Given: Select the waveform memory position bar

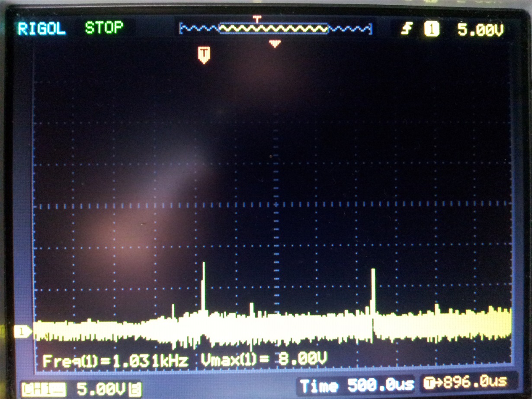Looking at the screenshot, I should point(276,29).
